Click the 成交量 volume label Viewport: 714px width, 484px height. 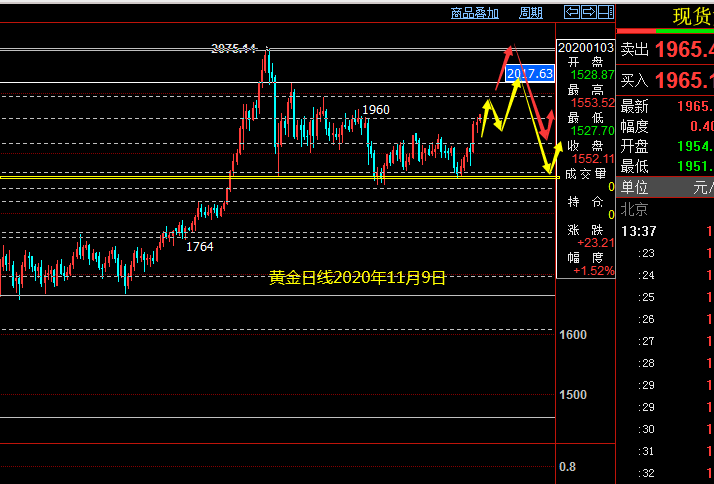tap(586, 173)
